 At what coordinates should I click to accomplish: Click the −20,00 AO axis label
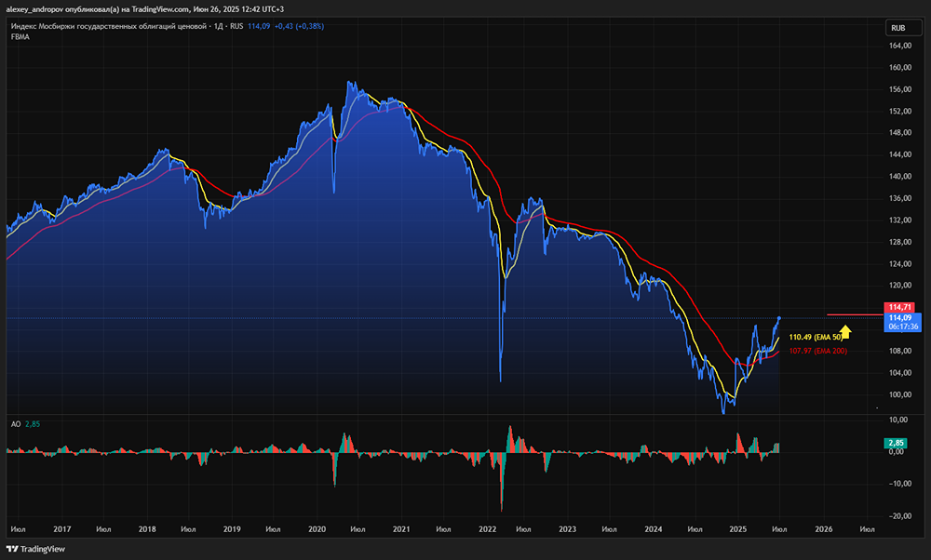click(x=898, y=516)
